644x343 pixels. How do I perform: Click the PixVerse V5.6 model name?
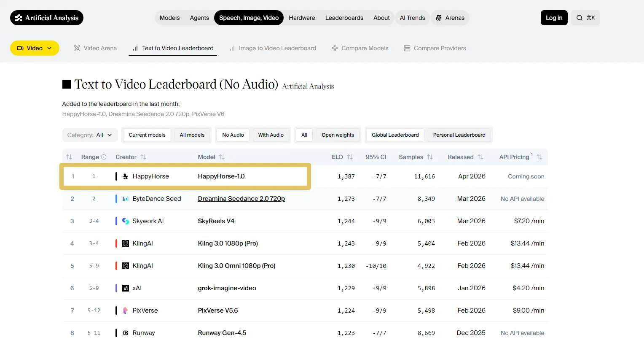point(218,311)
